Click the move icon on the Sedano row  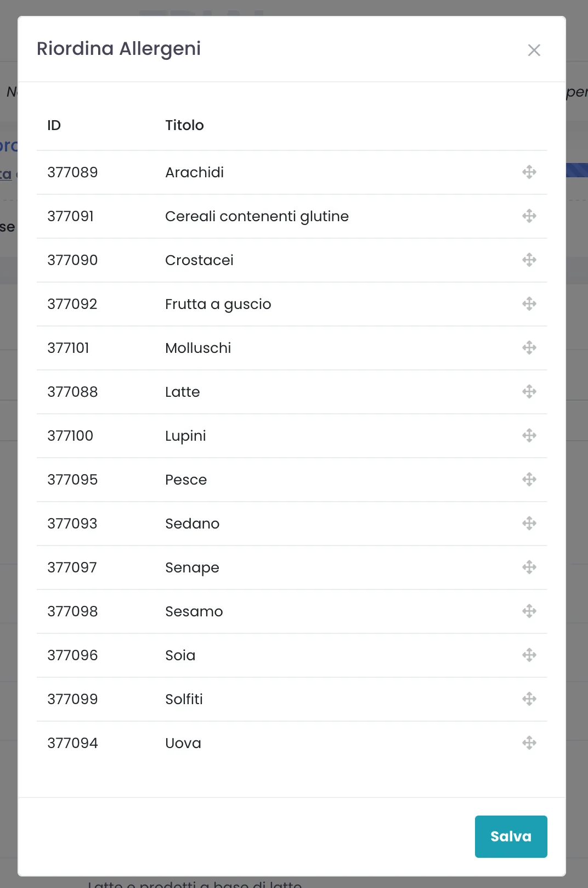[x=529, y=523]
